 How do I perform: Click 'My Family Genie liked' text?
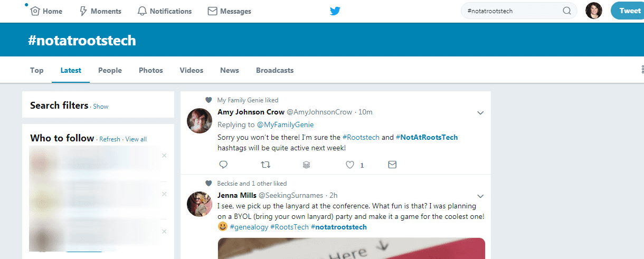pos(248,100)
